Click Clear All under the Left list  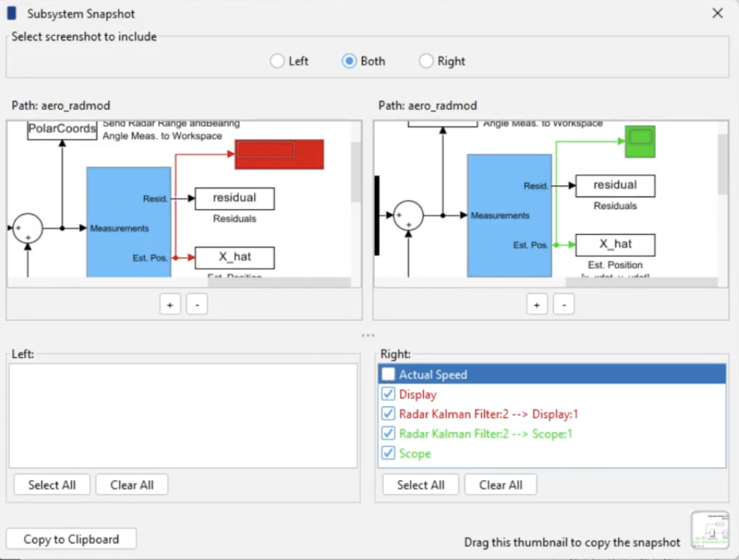pos(131,484)
